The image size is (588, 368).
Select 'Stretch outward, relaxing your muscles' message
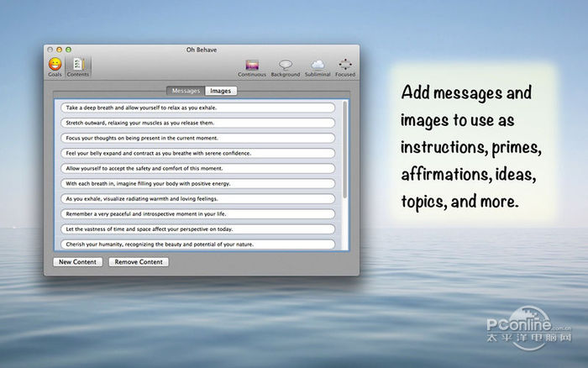point(197,123)
